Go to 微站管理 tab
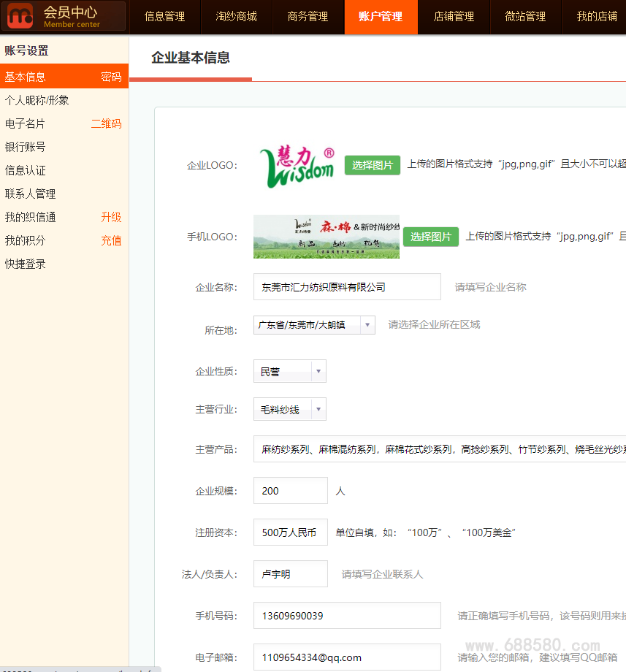 tap(524, 17)
